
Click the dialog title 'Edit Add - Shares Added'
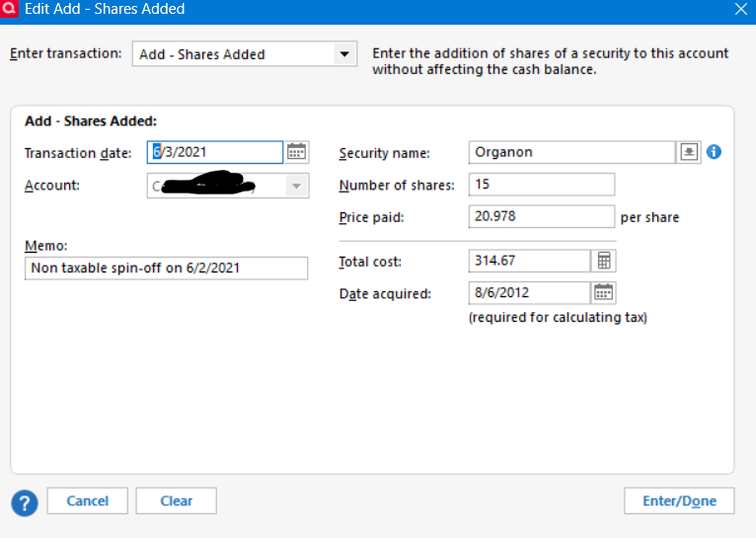pyautogui.click(x=105, y=9)
